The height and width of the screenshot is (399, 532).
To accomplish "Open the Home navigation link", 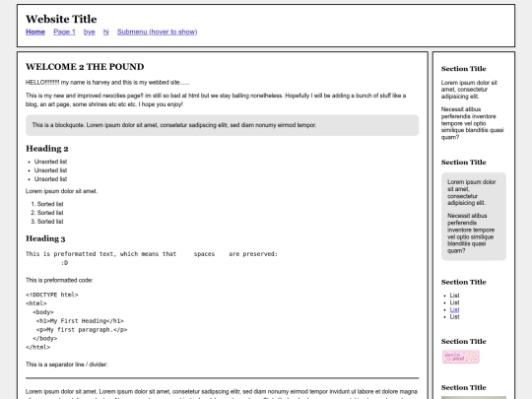I will click(x=35, y=32).
